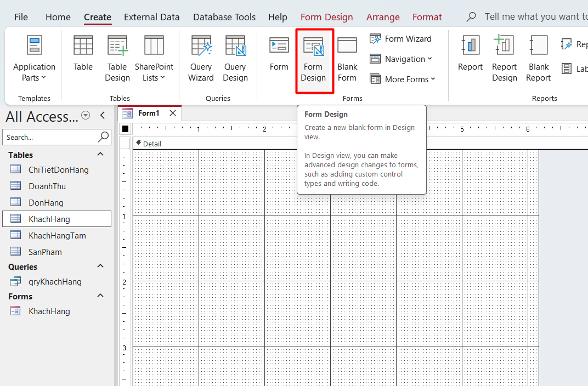588x386 pixels.
Task: Close the Form1 tab
Action: click(x=173, y=113)
